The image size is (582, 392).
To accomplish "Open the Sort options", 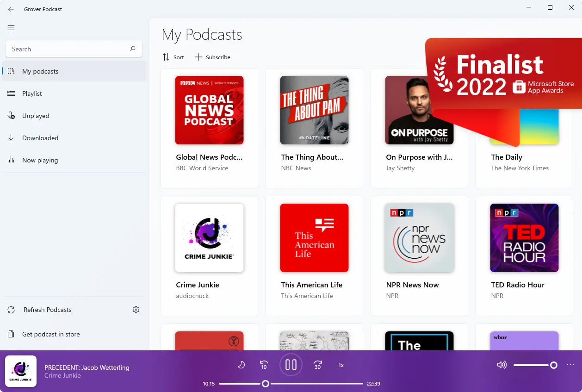I will click(x=173, y=57).
